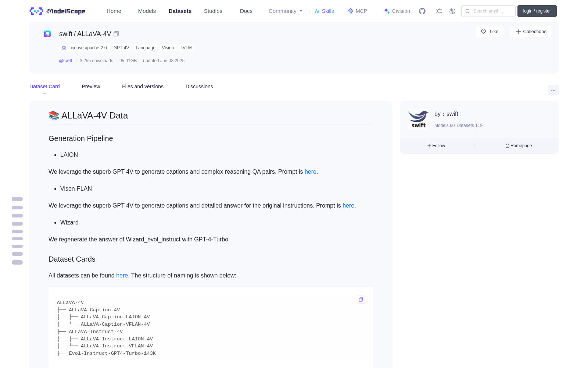Click the '3,255 downloads' text
Image resolution: width=588 pixels, height=368 pixels.
coord(96,61)
